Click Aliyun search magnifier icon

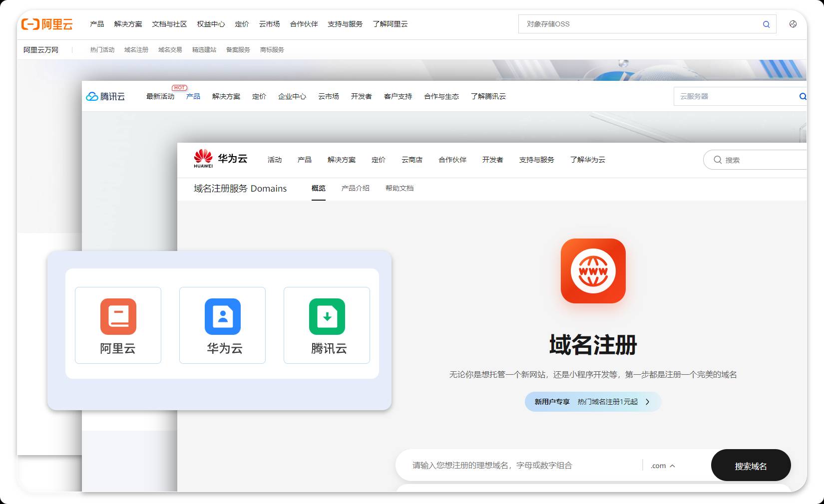(x=766, y=24)
